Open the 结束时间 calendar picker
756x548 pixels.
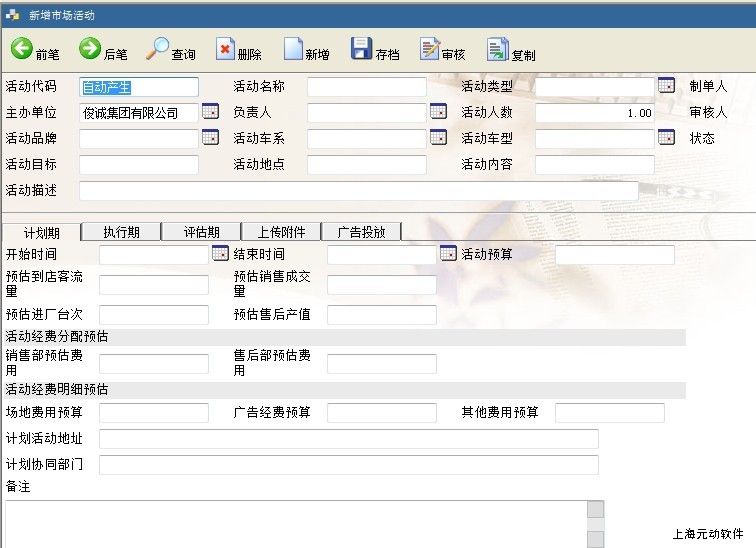[448, 254]
